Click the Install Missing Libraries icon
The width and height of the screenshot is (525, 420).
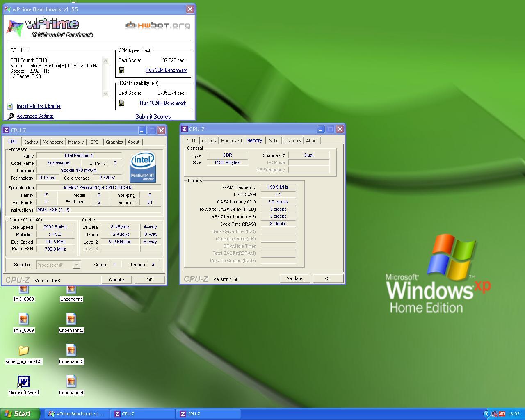[x=10, y=106]
